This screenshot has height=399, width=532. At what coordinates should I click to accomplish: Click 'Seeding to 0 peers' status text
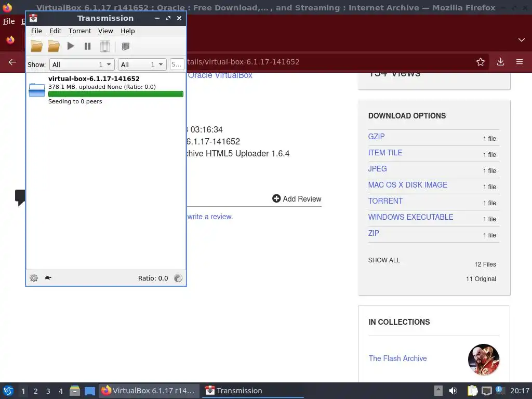point(75,101)
